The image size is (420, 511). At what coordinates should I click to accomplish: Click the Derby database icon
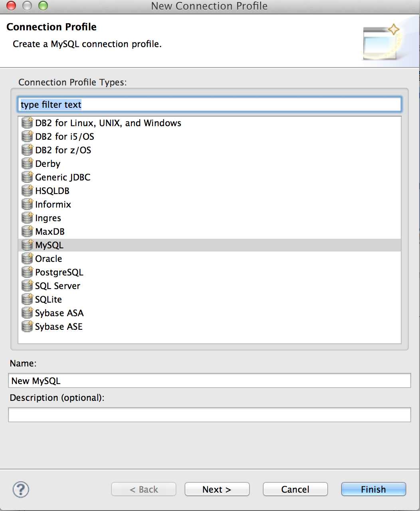point(27,163)
